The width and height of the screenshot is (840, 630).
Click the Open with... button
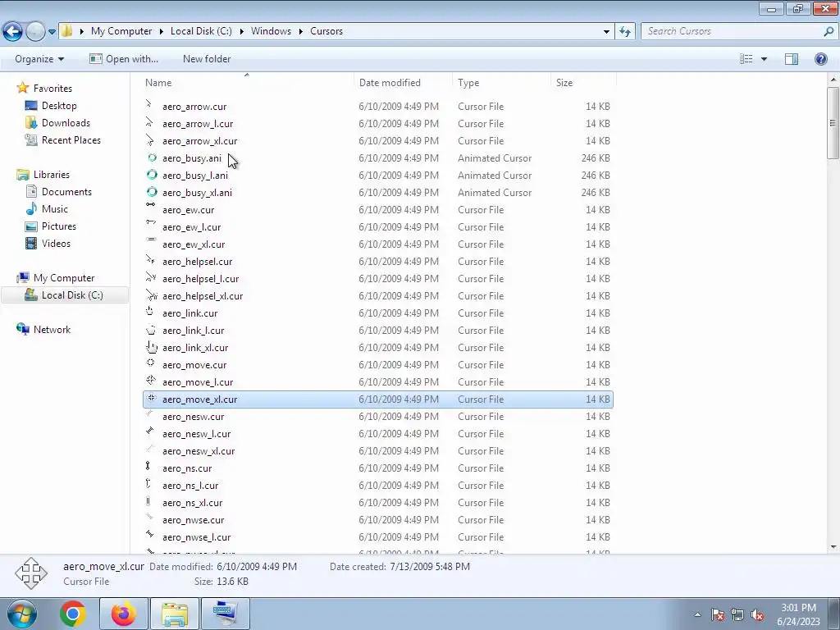pyautogui.click(x=124, y=59)
